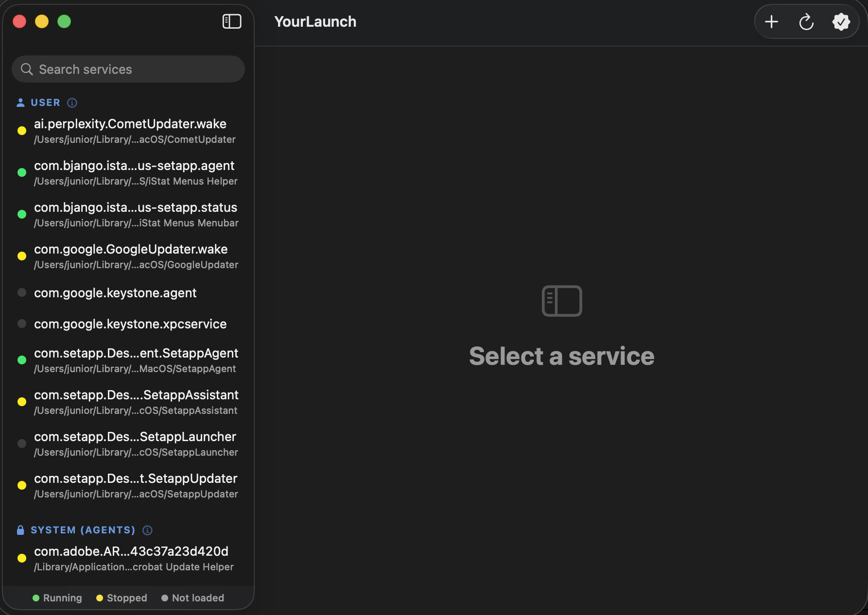The image size is (868, 615).
Task: Click the person icon beside USER header
Action: pyautogui.click(x=20, y=102)
